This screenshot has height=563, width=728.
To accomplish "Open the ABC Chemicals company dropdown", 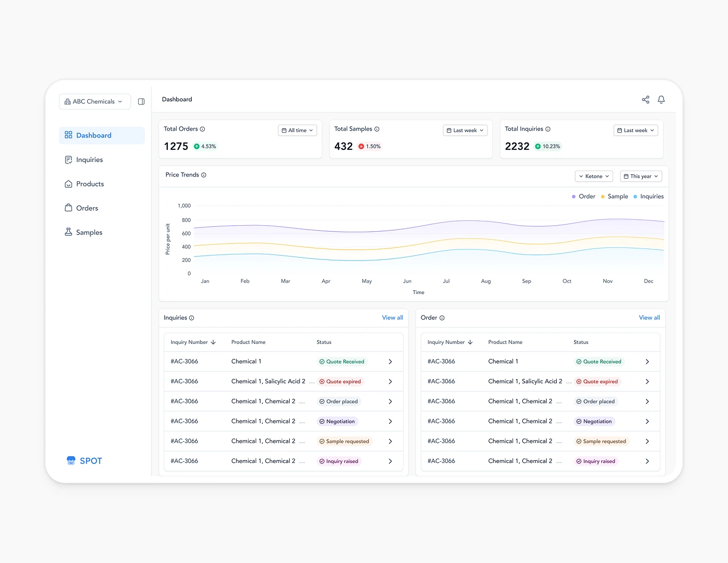I will 94,101.
